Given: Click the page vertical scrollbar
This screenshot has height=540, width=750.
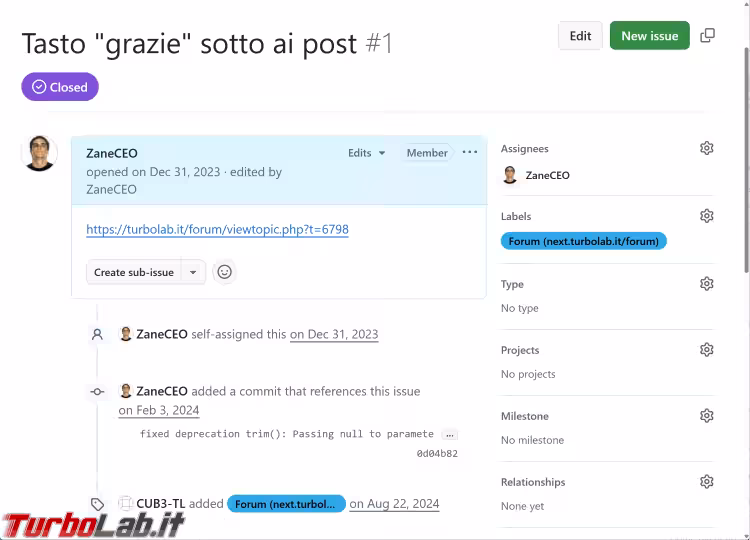Looking at the screenshot, I should [x=746, y=160].
